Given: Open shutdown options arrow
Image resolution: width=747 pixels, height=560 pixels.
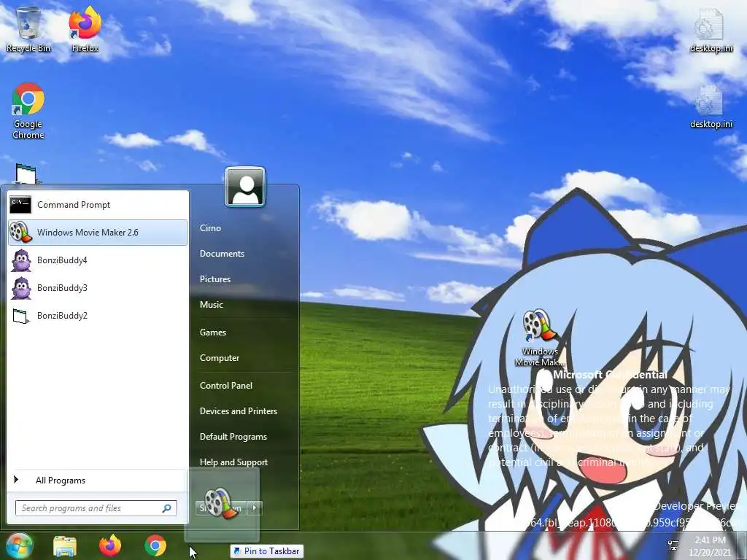Looking at the screenshot, I should coord(255,508).
